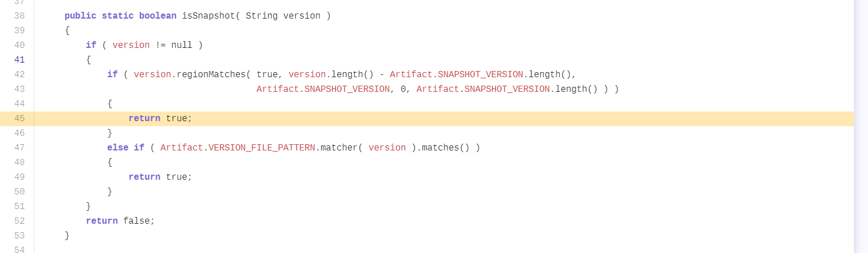This screenshot has height=253, width=868.
Task: Click the isSnapshot method name
Action: pos(208,16)
